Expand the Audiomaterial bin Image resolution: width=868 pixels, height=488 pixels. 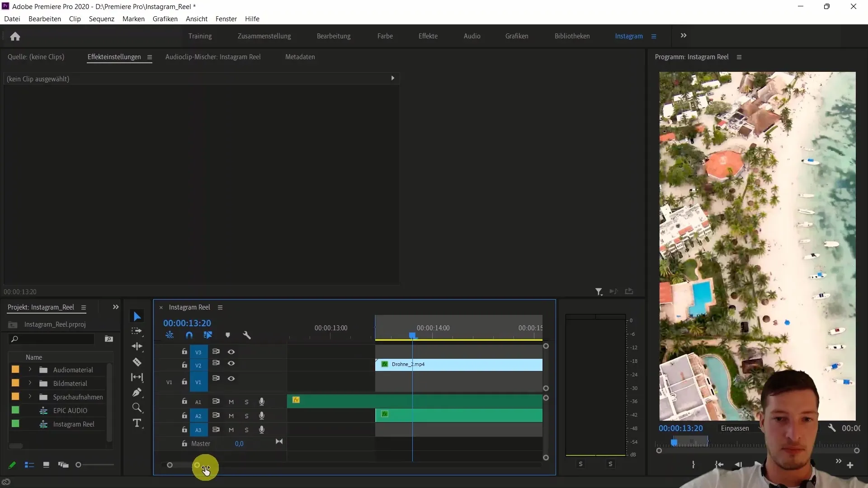click(30, 370)
